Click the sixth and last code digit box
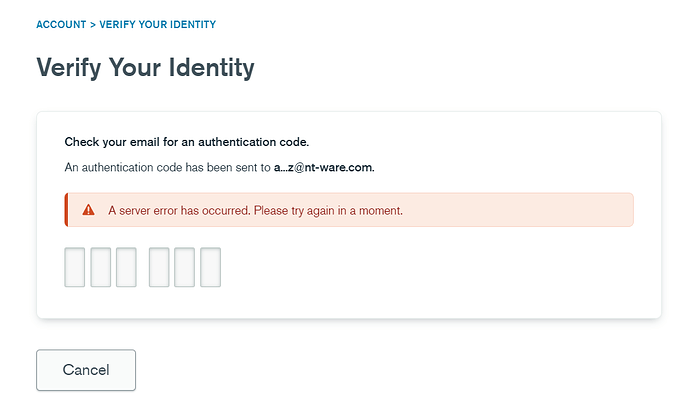Image resolution: width=690 pixels, height=401 pixels. [210, 267]
